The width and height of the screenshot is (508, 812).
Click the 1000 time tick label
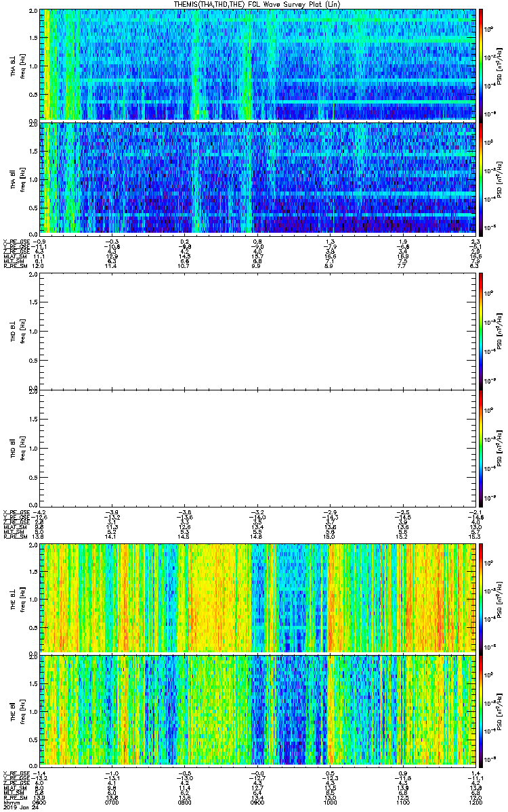330,802
